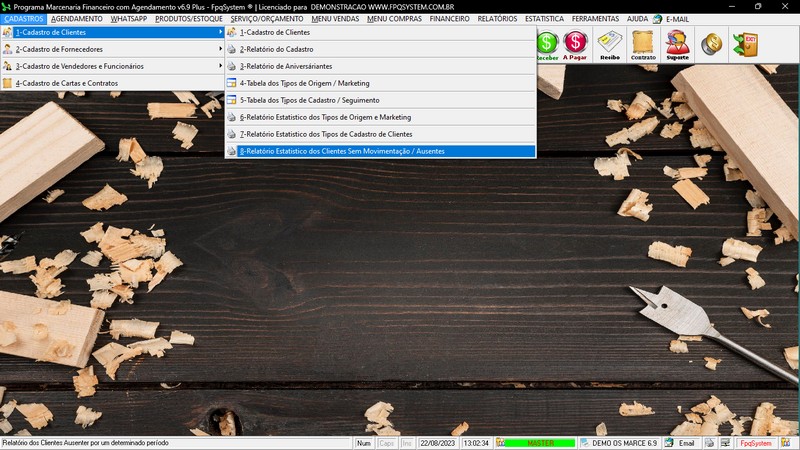Click the Exit door icon
The width and height of the screenshot is (800, 450).
pyautogui.click(x=745, y=44)
